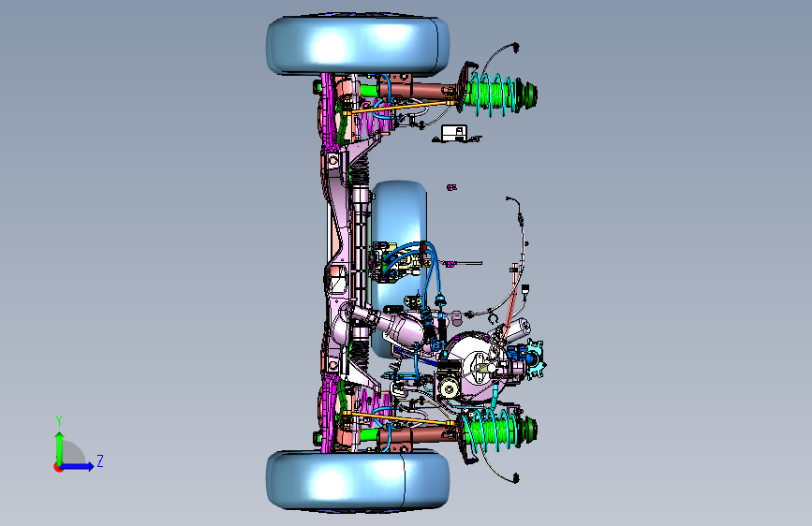Screen dimensions: 812x526
Task: Pick the lower yellow tie rod
Action: (400, 417)
